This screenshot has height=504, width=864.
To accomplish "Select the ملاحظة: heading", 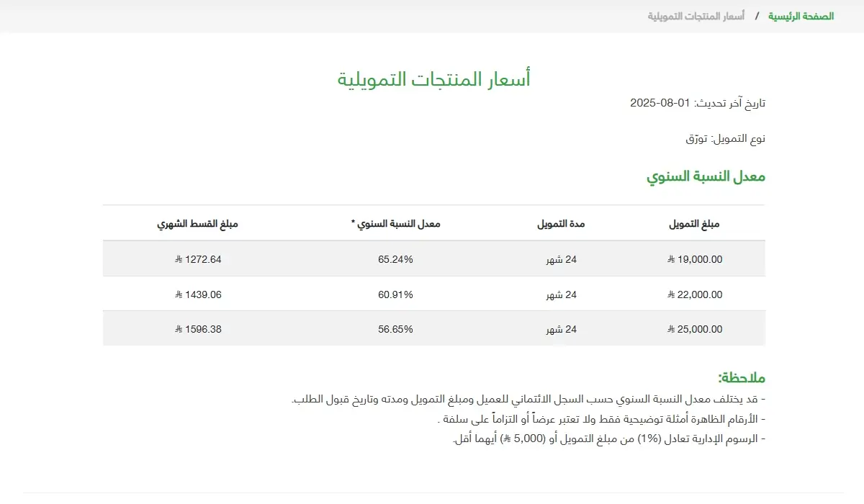I will pos(742,378).
